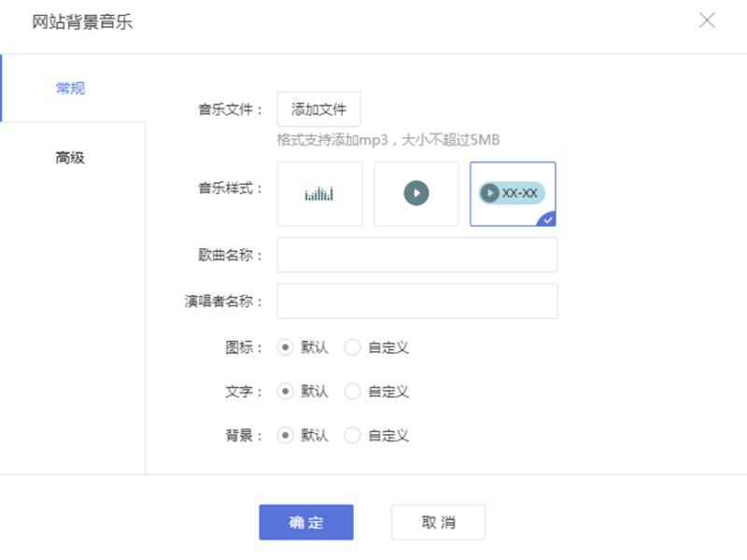Click the 音乐文件 label
Screen dimensions: 747x560
[231, 109]
